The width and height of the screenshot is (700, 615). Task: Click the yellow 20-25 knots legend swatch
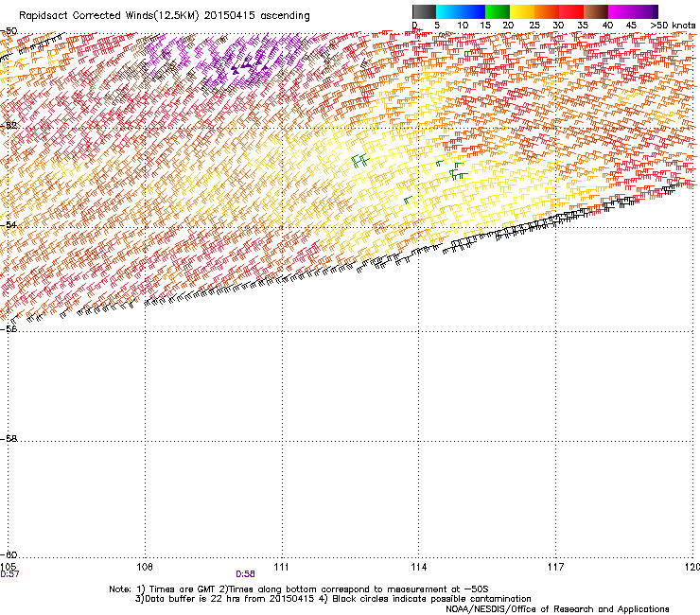522,11
